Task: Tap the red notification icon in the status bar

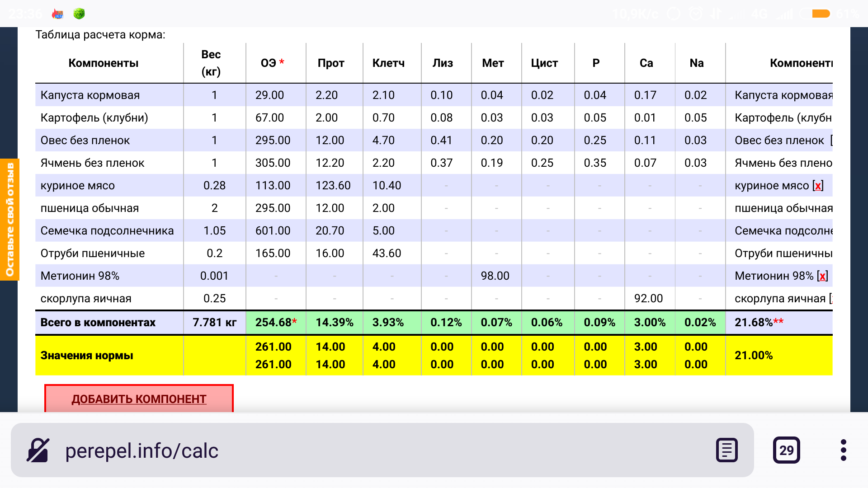Action: coord(58,14)
